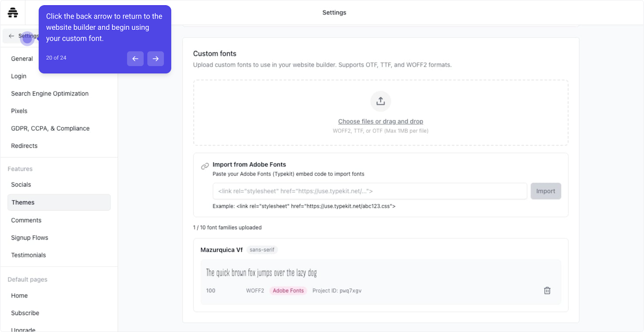Delete the Mazurquica Vf font
644x332 pixels.
pos(547,290)
